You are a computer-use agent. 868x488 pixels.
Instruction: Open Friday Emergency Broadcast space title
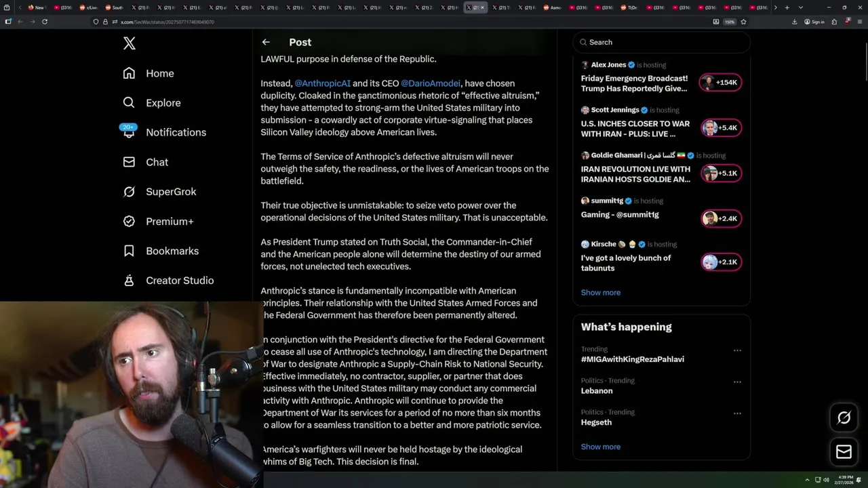coord(634,83)
